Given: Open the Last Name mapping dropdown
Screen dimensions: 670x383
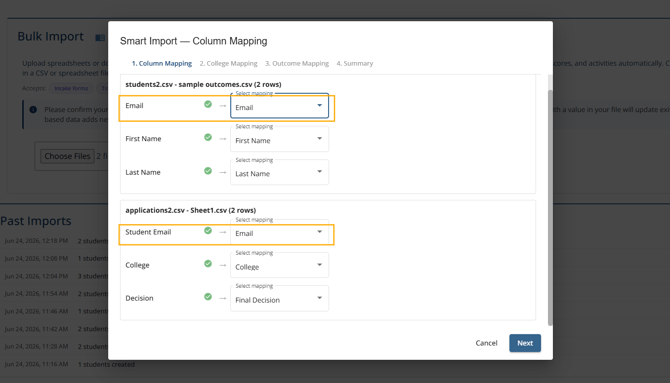Looking at the screenshot, I should [x=279, y=172].
